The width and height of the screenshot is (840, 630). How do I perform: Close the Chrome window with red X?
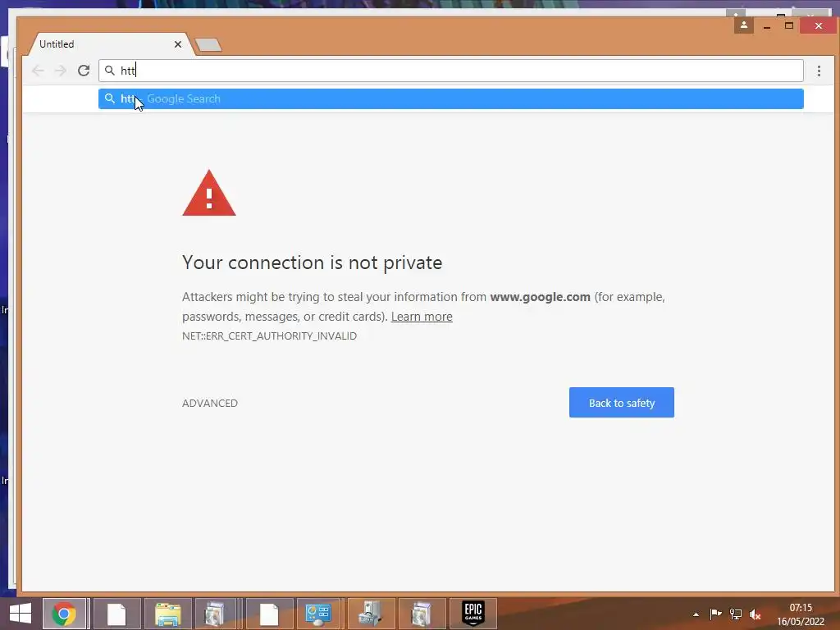(x=819, y=25)
